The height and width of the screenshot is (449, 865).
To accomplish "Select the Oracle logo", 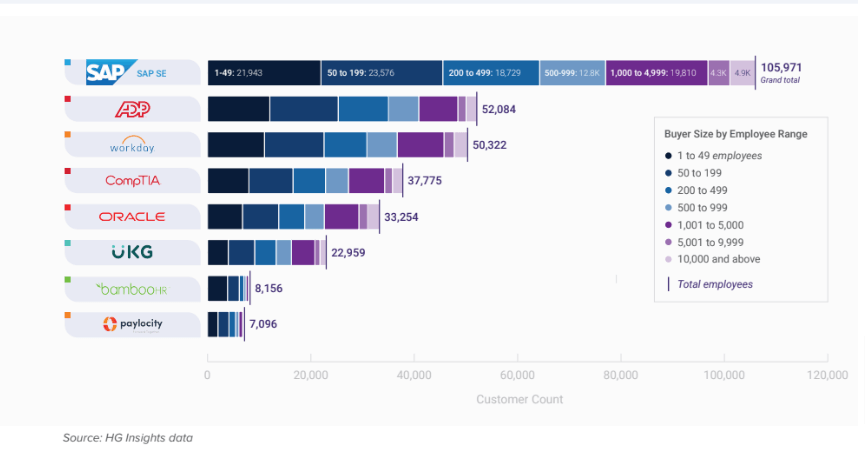I will (x=132, y=217).
